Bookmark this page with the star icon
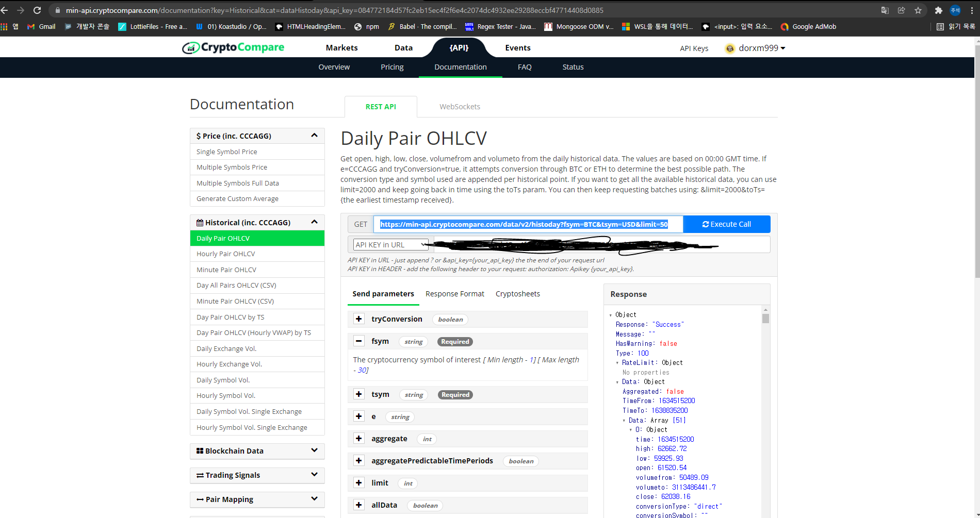This screenshot has width=980, height=518. click(918, 10)
